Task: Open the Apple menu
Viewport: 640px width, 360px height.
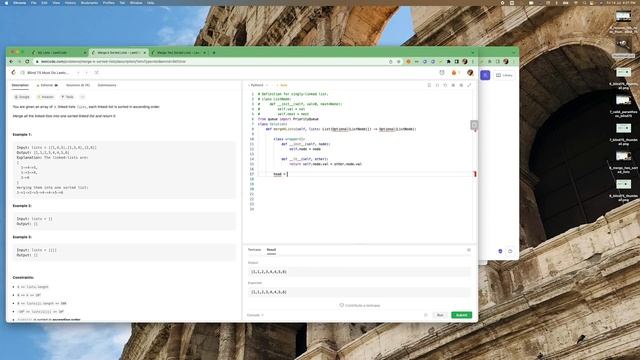Action: (6, 2)
